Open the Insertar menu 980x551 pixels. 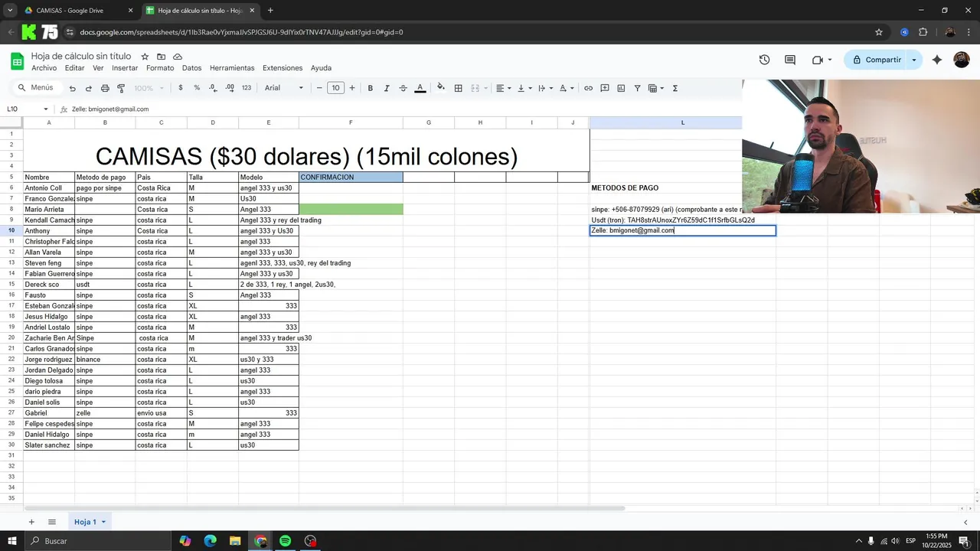click(x=125, y=68)
